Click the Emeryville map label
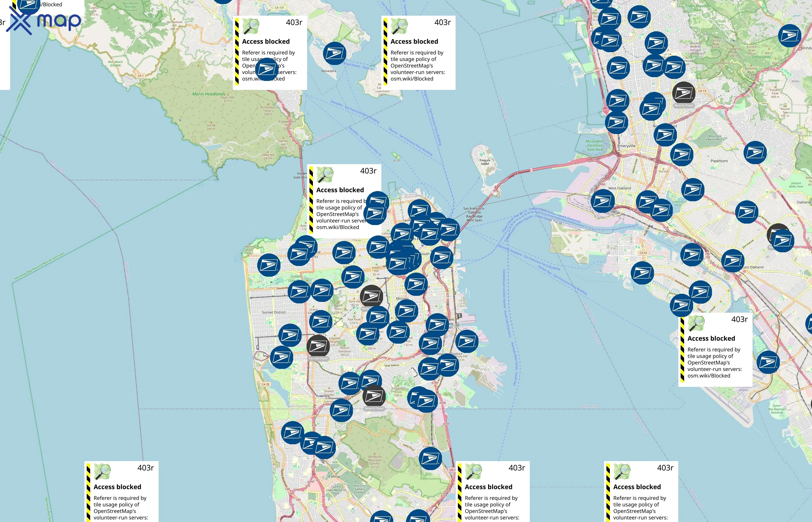The width and height of the screenshot is (812, 522). pos(627,146)
